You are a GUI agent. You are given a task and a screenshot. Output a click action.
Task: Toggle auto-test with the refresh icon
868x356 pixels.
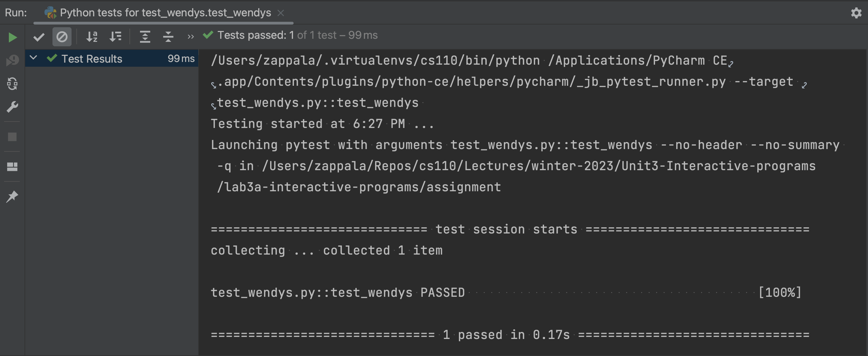pos(12,84)
